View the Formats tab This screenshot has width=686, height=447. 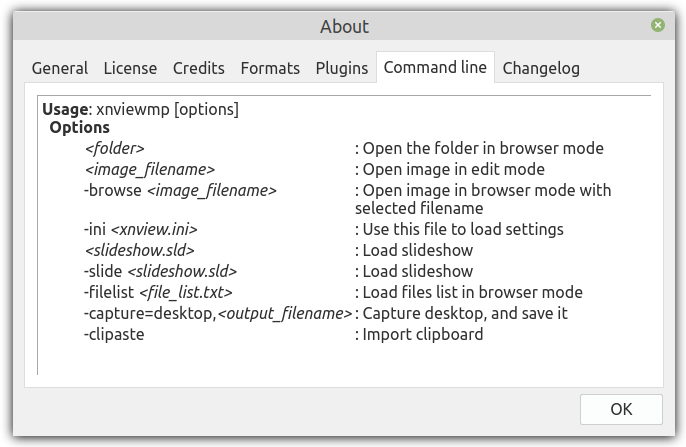point(270,68)
